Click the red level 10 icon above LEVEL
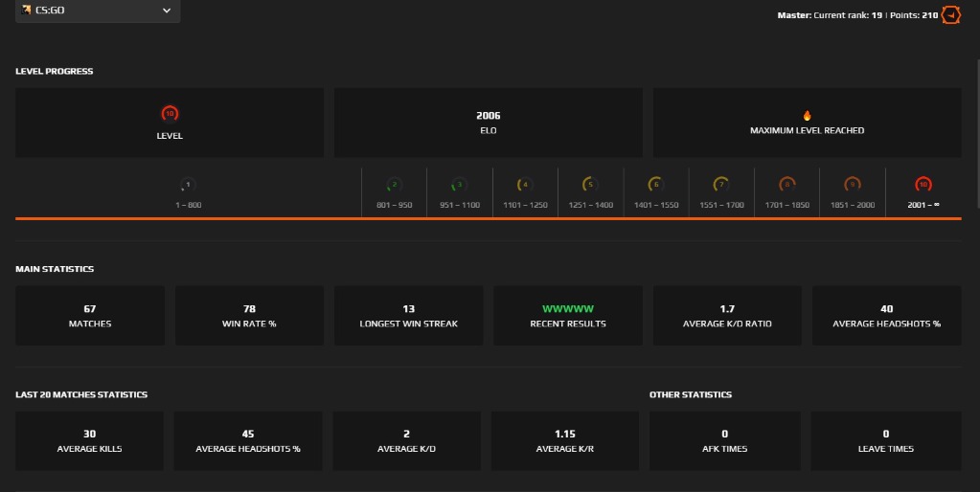The image size is (980, 492). coord(170,114)
